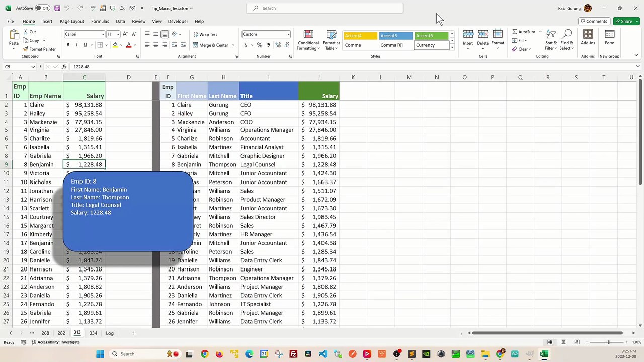Image resolution: width=644 pixels, height=362 pixels.
Task: Open File Explorer from the taskbar
Action: point(485,354)
